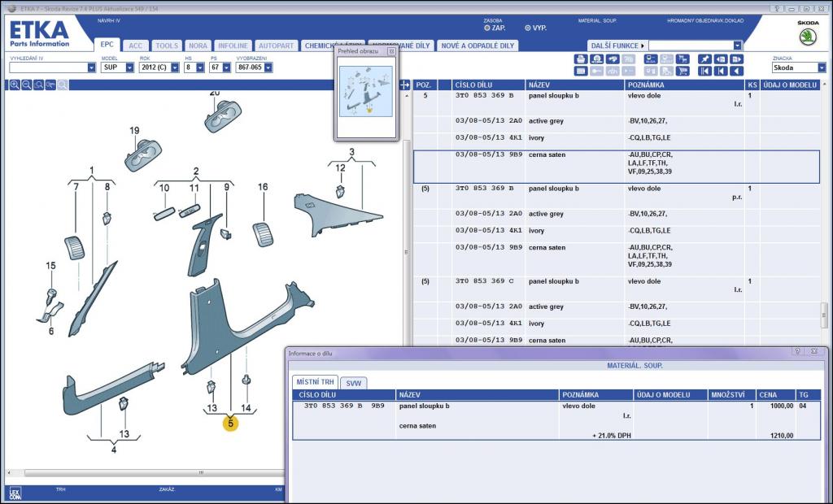The height and width of the screenshot is (504, 833).
Task: Open the PS dropdown showing 67
Action: tap(227, 68)
